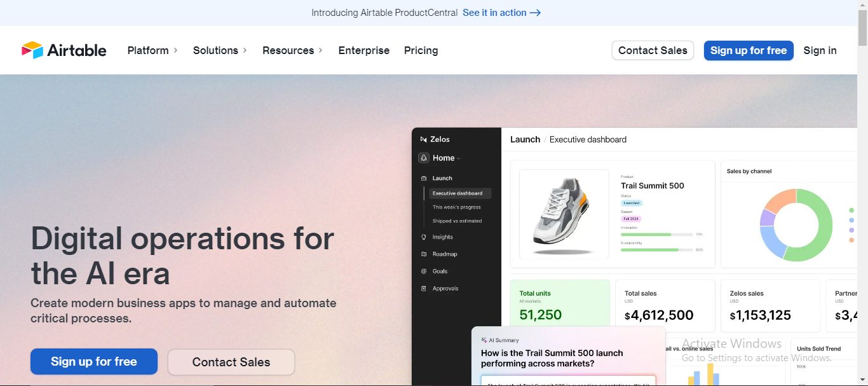Screen dimensions: 868x386
Task: Click the orange legend dot beside the donut chart
Action: click(851, 240)
